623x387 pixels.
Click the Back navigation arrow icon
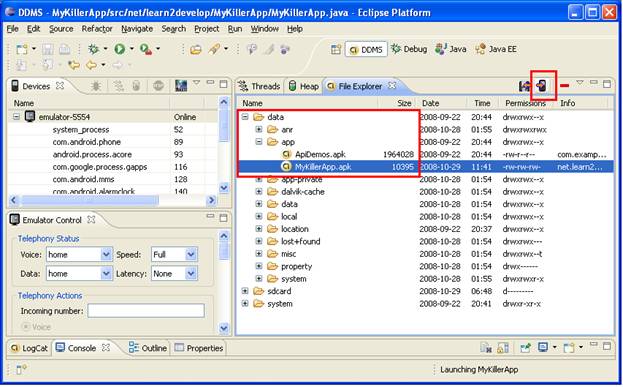tap(91, 64)
